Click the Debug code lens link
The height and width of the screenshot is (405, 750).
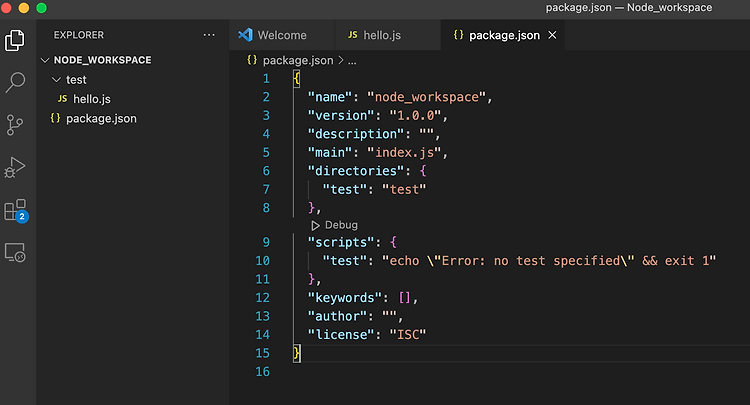tap(341, 225)
